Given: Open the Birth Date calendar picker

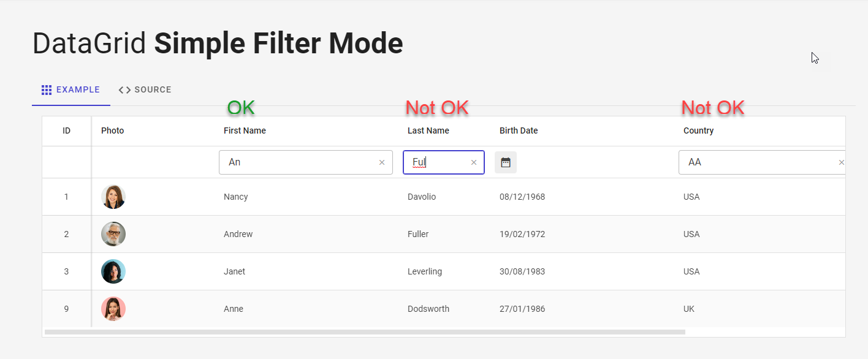Looking at the screenshot, I should [505, 162].
